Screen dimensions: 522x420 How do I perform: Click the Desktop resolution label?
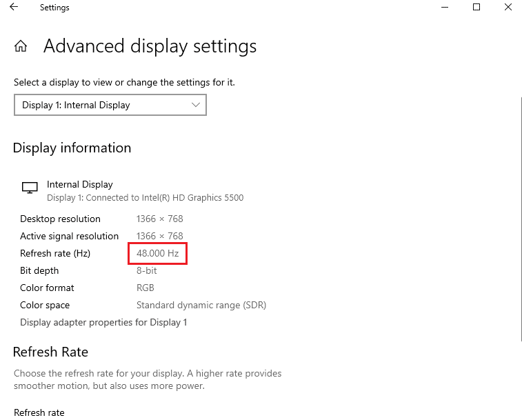tap(60, 219)
